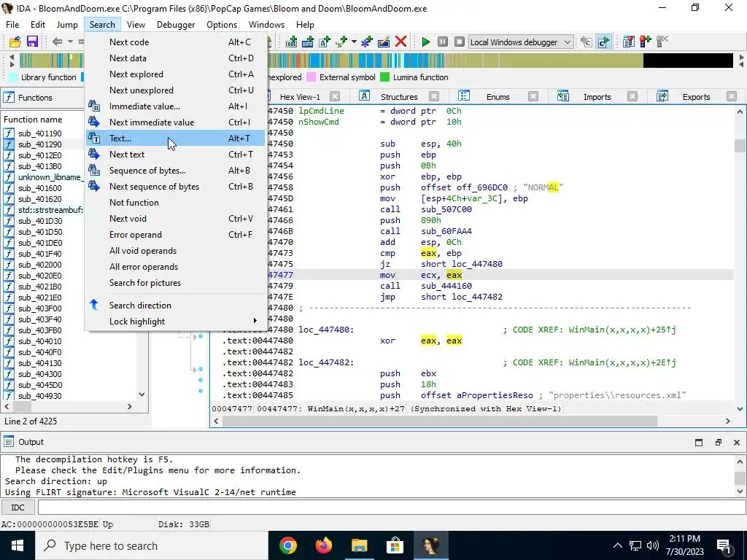Open File Explorer from the taskbar
The height and width of the screenshot is (560, 747).
[x=360, y=545]
